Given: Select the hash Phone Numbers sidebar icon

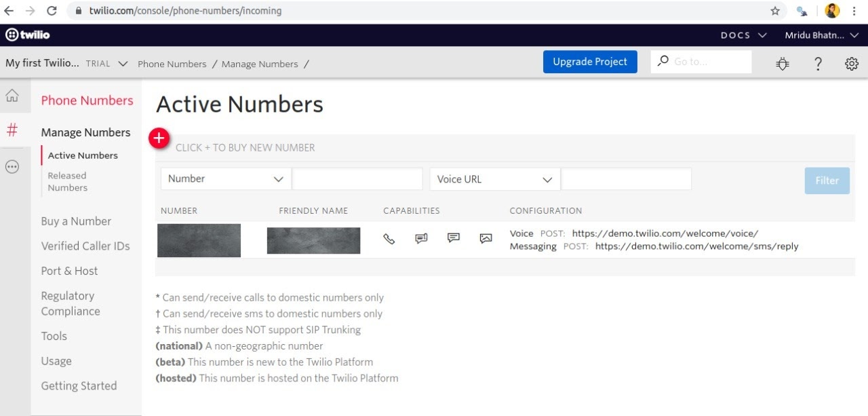Looking at the screenshot, I should click(x=12, y=130).
